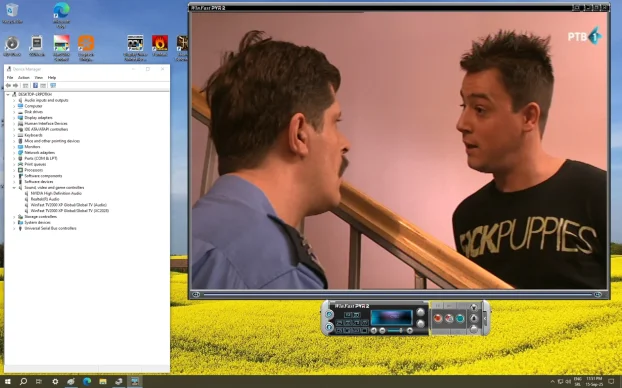This screenshot has width=622, height=388.
Task: Open the File menu in Device Manager
Action: (10, 77)
